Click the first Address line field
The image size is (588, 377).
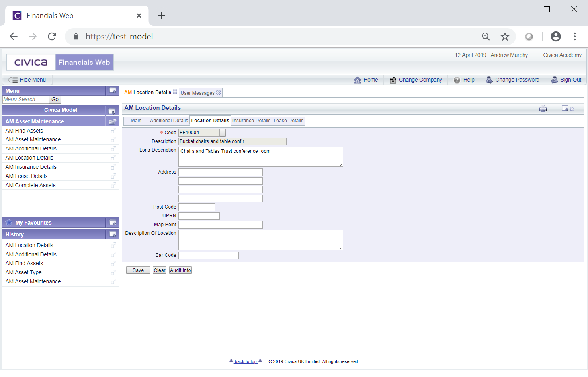pyautogui.click(x=221, y=172)
